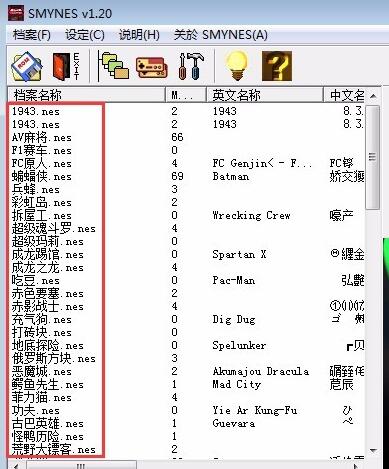The image size is (389, 469).
Task: Select 拆屋工.nes in the file list
Action: click(42, 215)
